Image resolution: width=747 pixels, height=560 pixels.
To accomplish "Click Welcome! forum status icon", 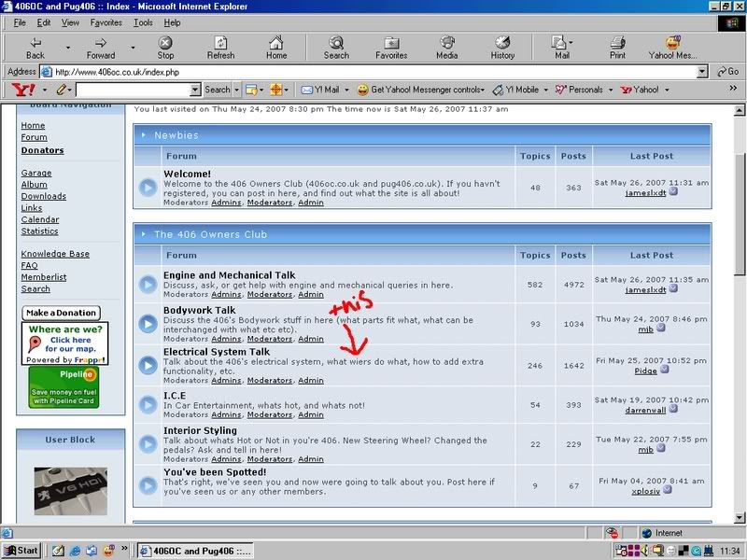I will (x=148, y=188).
